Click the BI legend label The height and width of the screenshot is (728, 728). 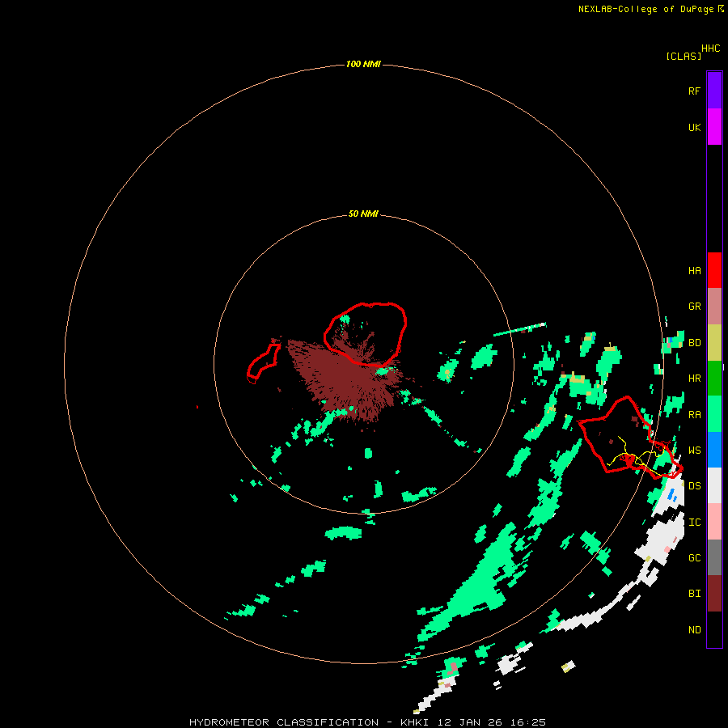coord(694,594)
